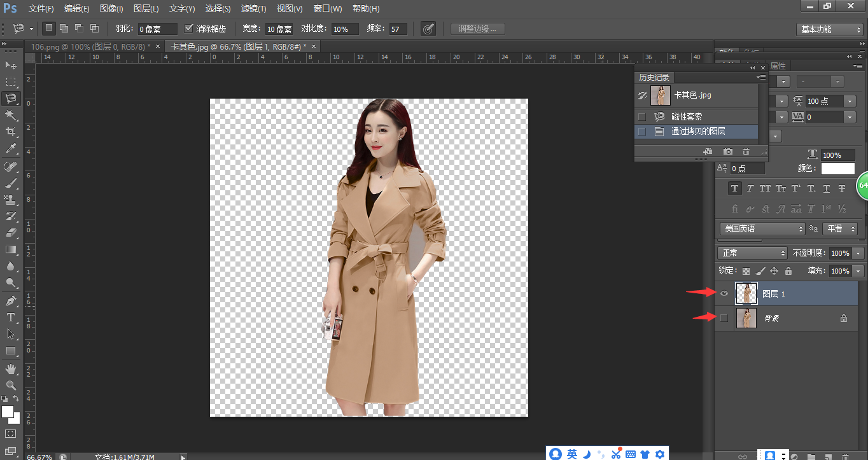Pick the Eyedropper tool
Image resolution: width=868 pixels, height=460 pixels.
point(11,149)
